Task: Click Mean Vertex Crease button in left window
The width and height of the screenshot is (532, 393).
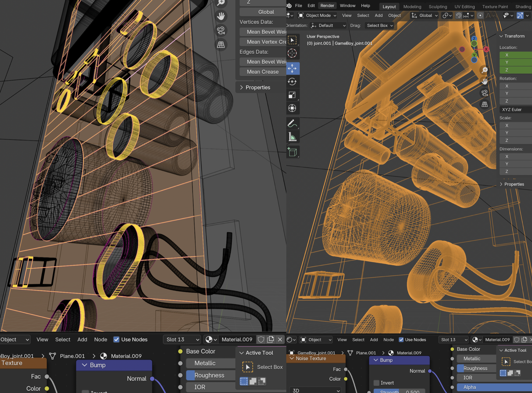Action: point(263,42)
